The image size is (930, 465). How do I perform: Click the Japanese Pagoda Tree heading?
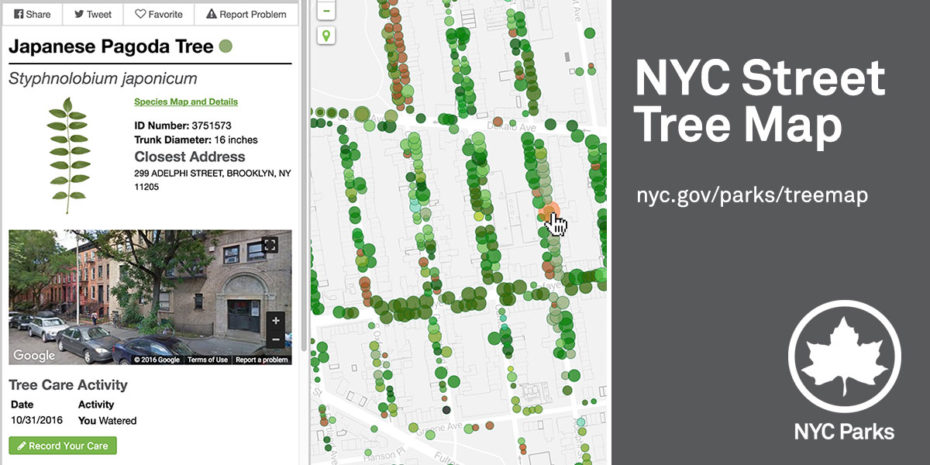click(x=111, y=47)
